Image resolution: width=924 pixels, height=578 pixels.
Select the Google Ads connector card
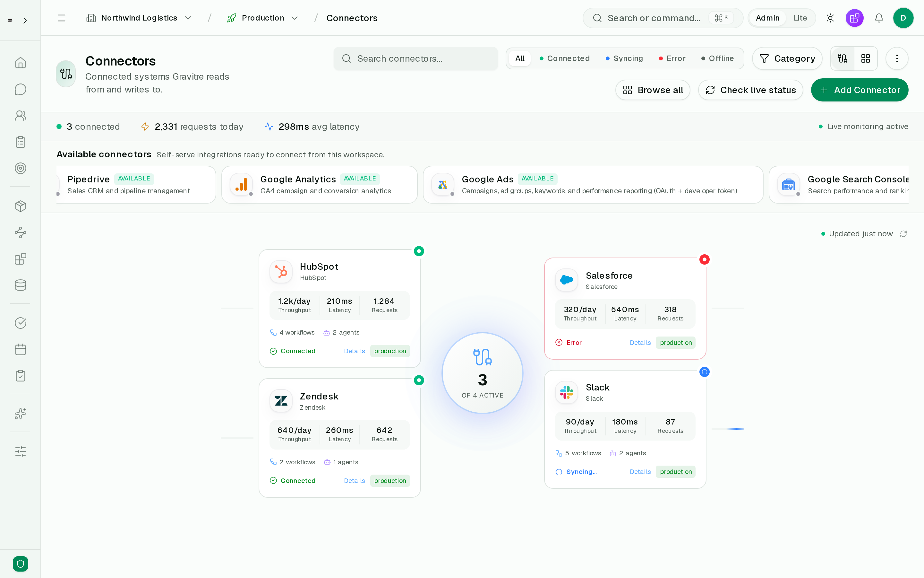[x=593, y=185]
